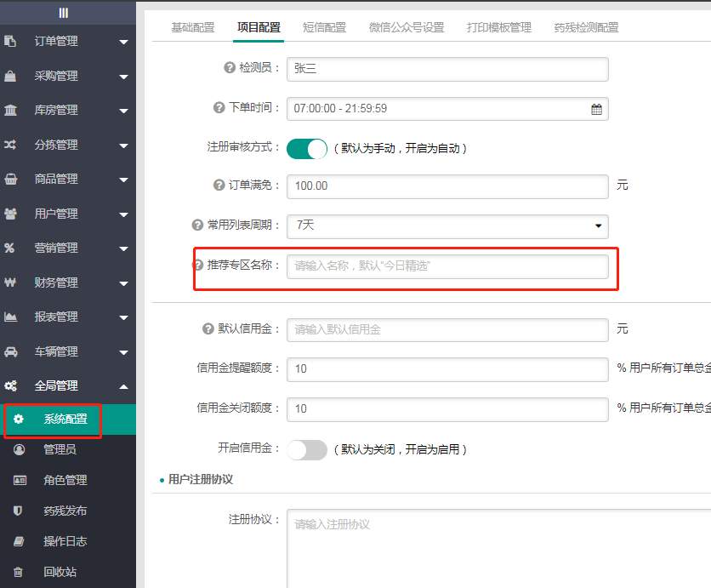This screenshot has height=588, width=711.
Task: Click the calendar icon in 下单时间 field
Action: 596,109
